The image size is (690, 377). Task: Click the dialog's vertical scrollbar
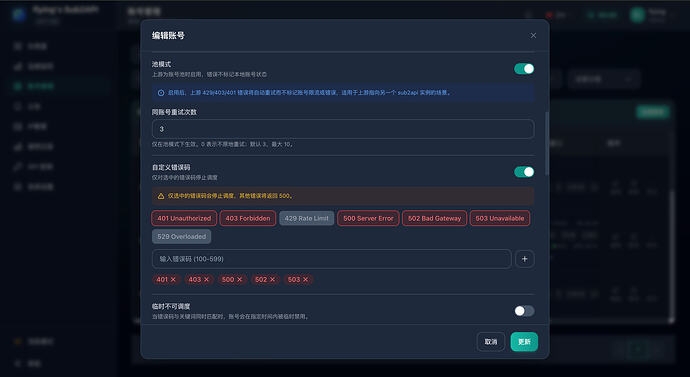tap(547, 143)
